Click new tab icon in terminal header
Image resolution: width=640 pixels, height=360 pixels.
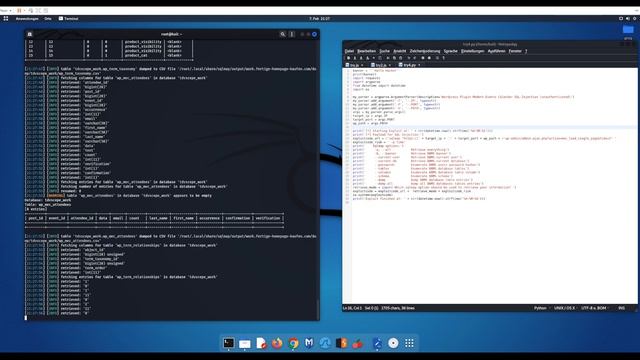[x=30, y=34]
